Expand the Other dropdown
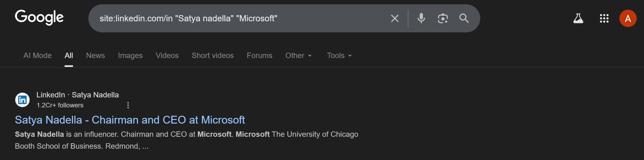The width and height of the screenshot is (644, 160). pos(299,55)
